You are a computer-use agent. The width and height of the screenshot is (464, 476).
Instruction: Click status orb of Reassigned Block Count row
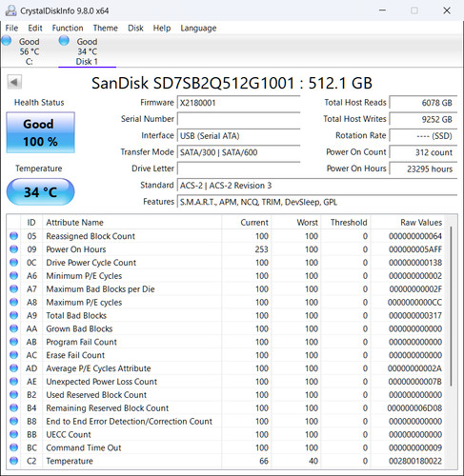click(13, 236)
